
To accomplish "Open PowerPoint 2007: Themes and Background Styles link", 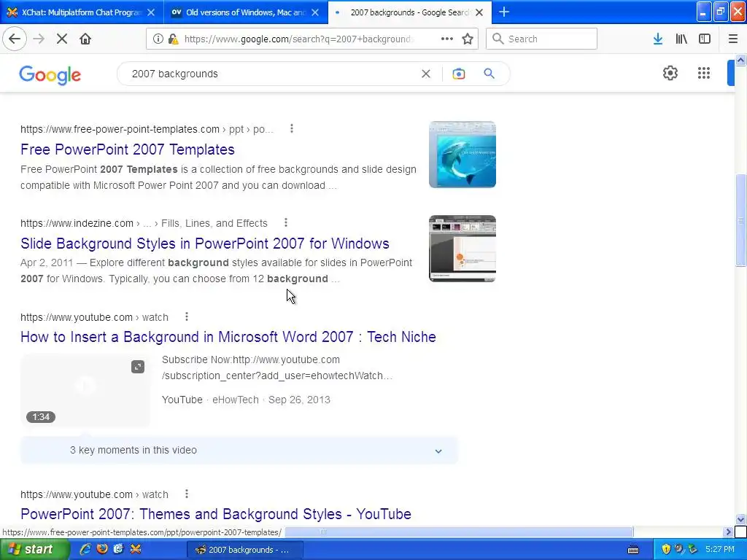I will coord(216,514).
